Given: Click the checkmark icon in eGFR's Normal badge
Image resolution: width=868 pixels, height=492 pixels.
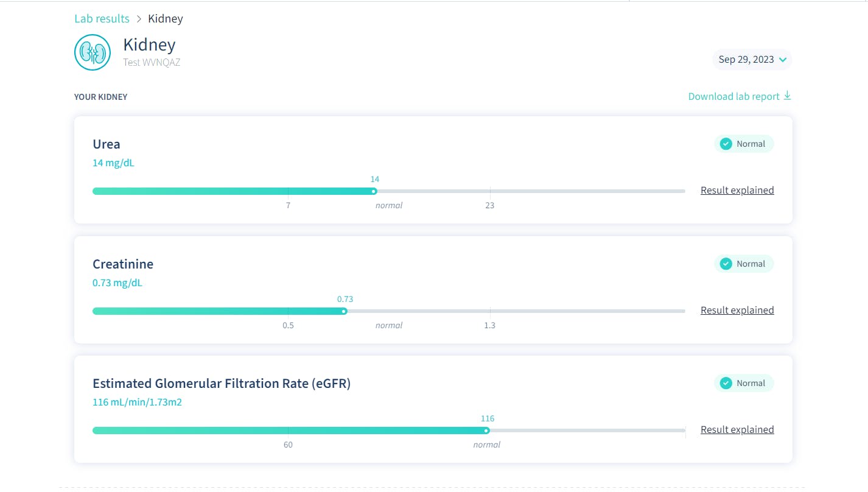Looking at the screenshot, I should 726,383.
